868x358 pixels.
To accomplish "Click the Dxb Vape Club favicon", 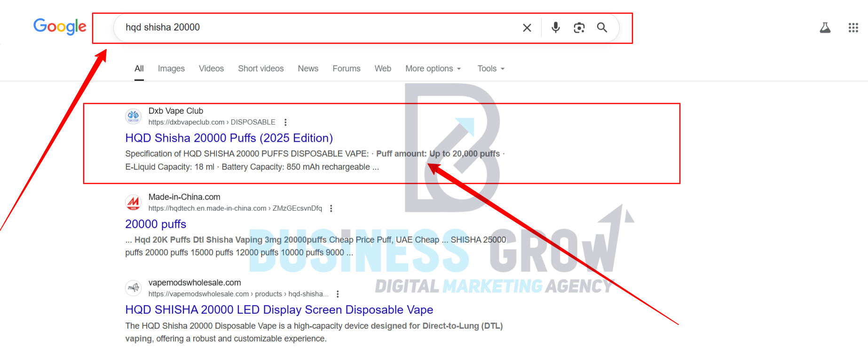I will (x=134, y=116).
